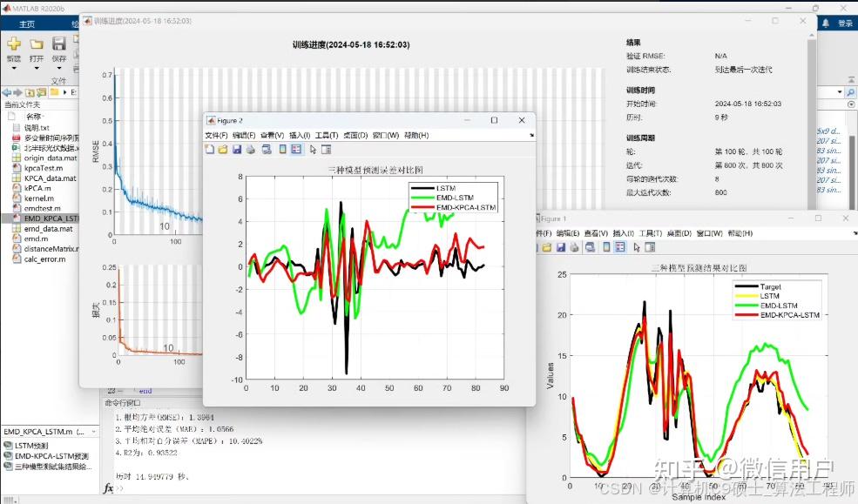Open the folder path dropdown in current folder bar

click(x=65, y=91)
